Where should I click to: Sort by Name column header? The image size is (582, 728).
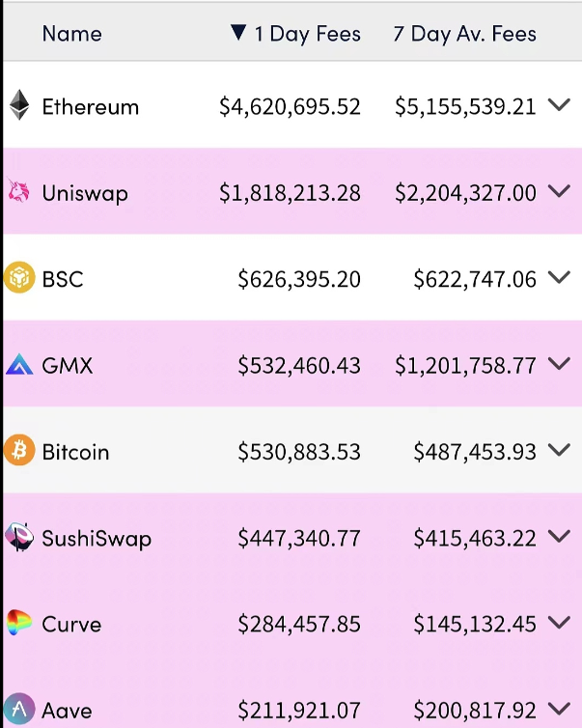tap(71, 34)
